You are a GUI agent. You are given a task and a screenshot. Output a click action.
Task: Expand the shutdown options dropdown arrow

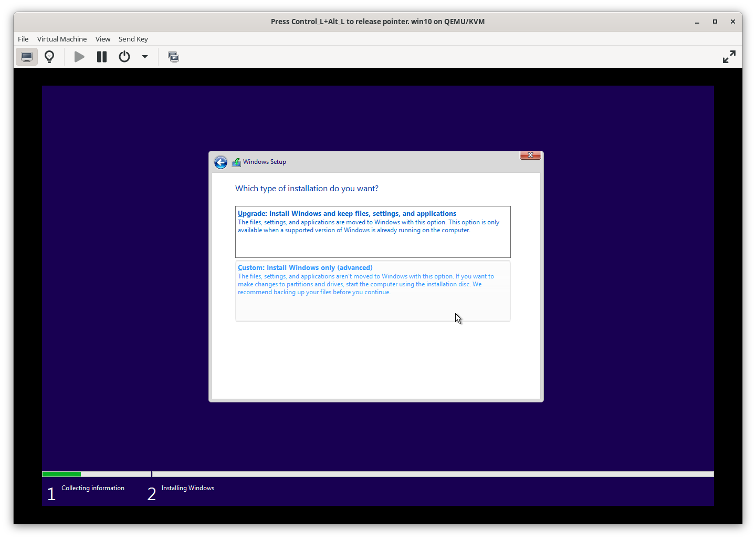145,57
